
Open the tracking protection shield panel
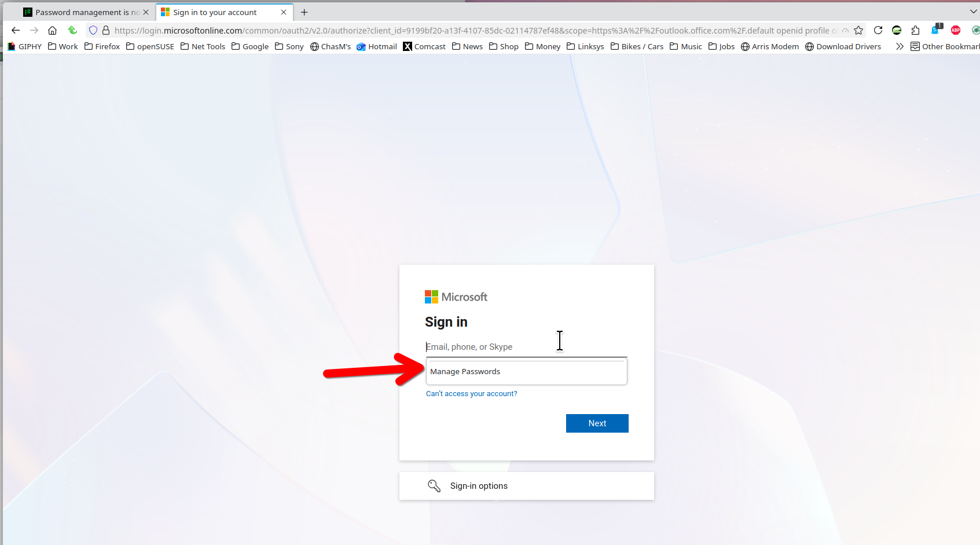pos(93,30)
